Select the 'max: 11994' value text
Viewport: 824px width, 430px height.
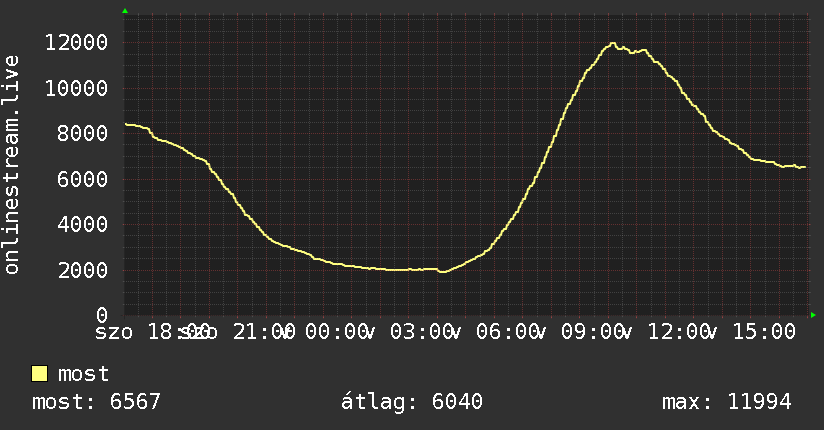(727, 402)
